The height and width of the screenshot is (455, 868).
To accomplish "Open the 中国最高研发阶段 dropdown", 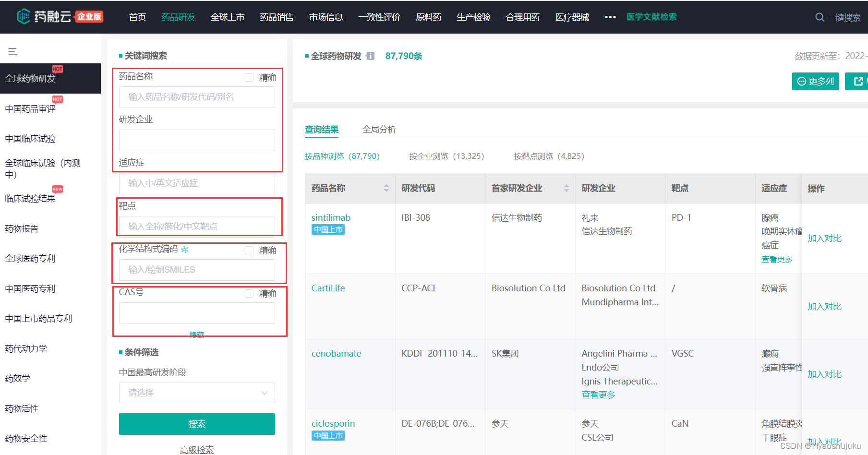I will pyautogui.click(x=197, y=393).
